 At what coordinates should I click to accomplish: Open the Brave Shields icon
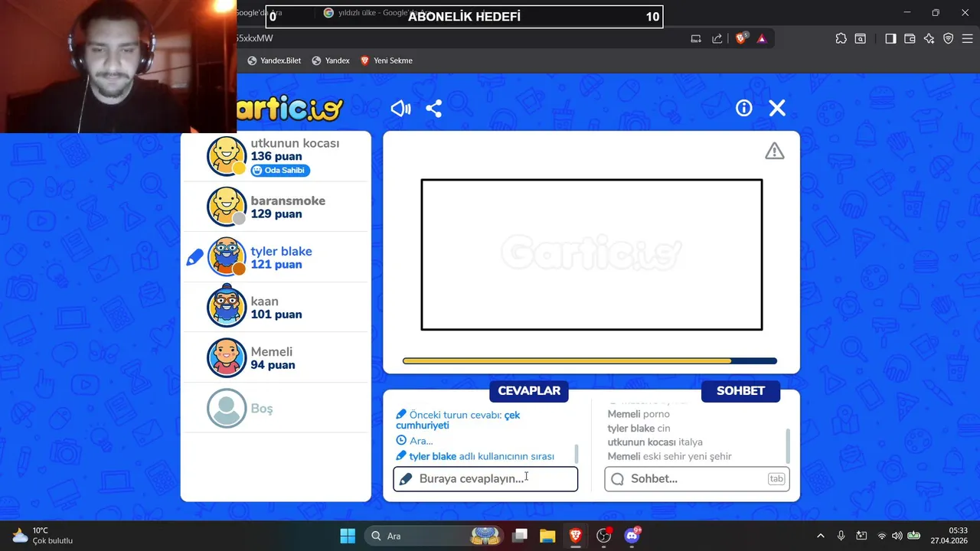(740, 38)
